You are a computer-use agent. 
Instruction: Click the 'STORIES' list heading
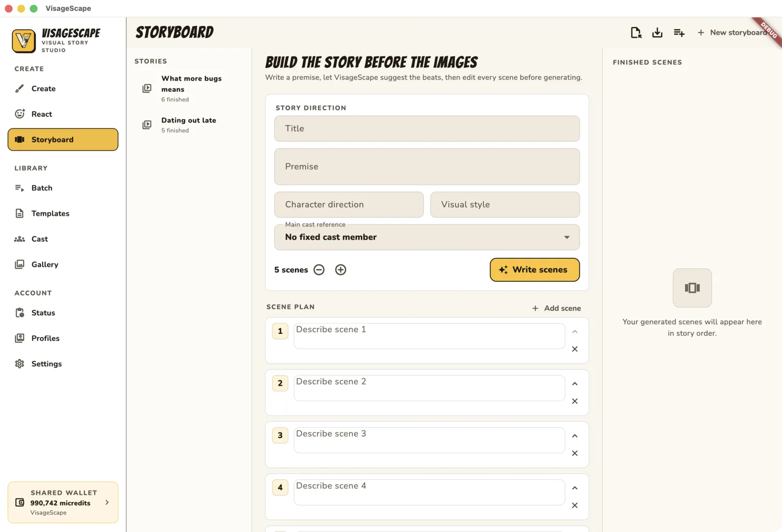151,61
